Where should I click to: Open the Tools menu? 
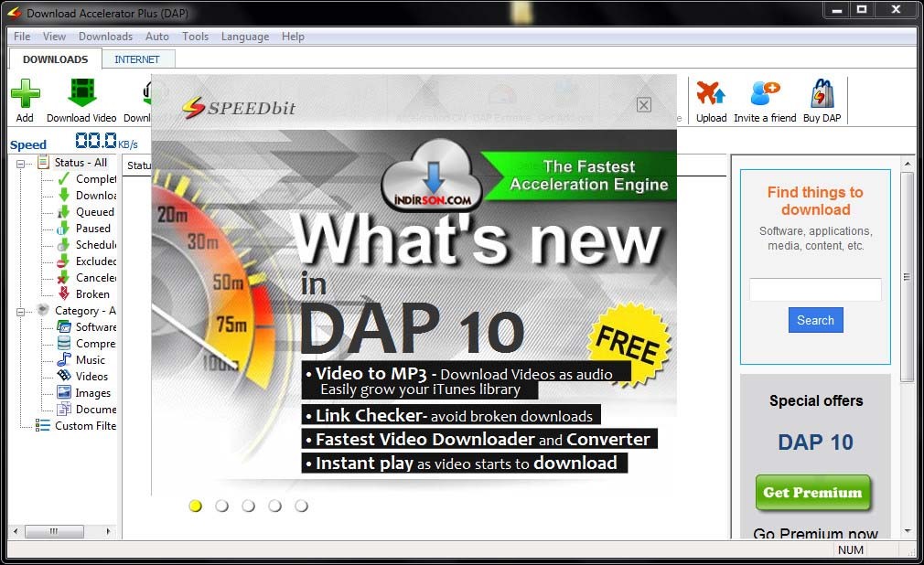[196, 37]
